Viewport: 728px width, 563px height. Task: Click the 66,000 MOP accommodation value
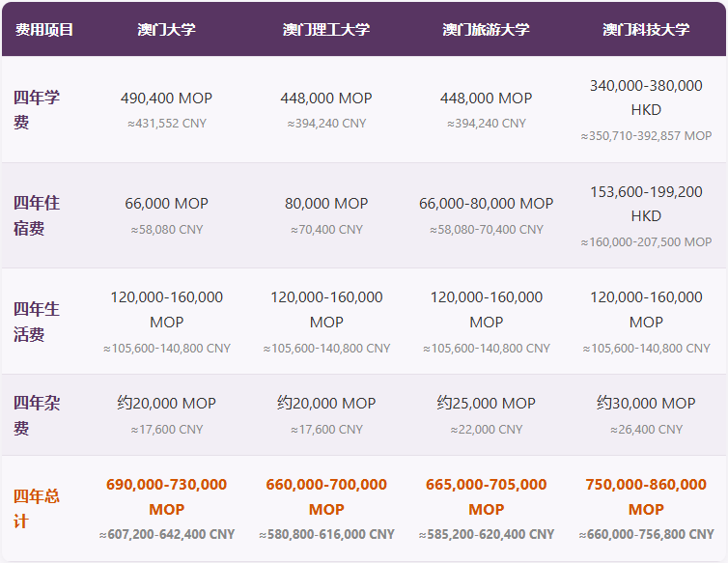(166, 204)
